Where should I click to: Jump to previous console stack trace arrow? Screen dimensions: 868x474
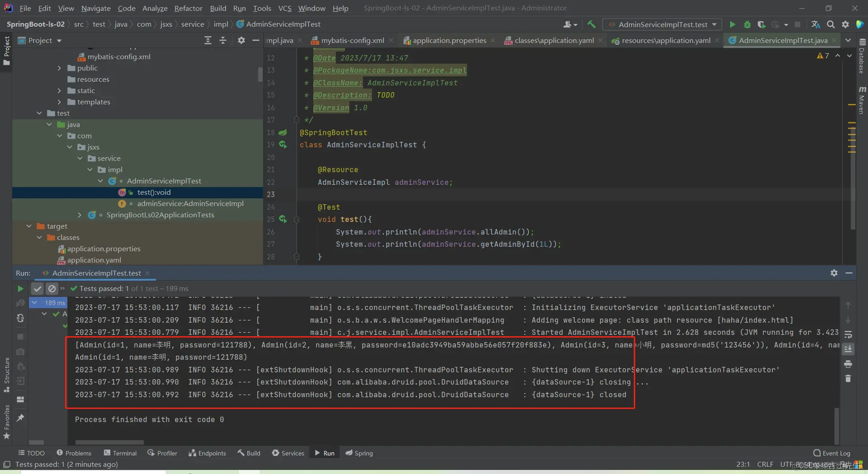click(848, 305)
